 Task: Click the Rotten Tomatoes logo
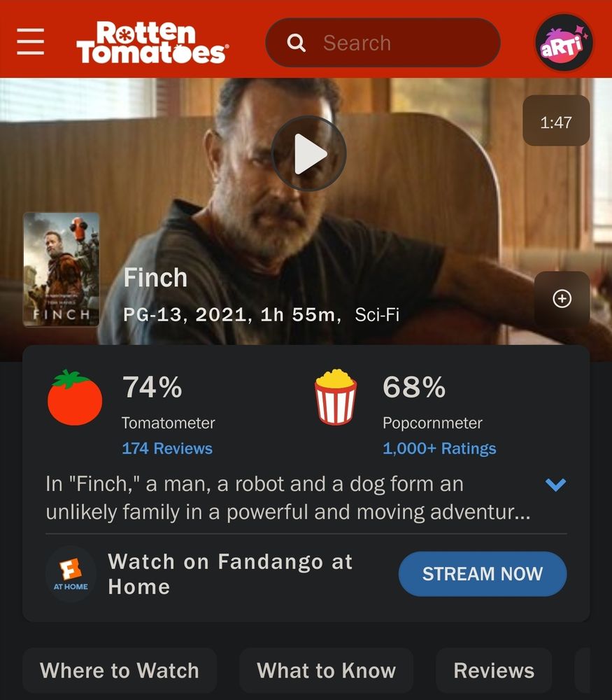click(x=152, y=43)
